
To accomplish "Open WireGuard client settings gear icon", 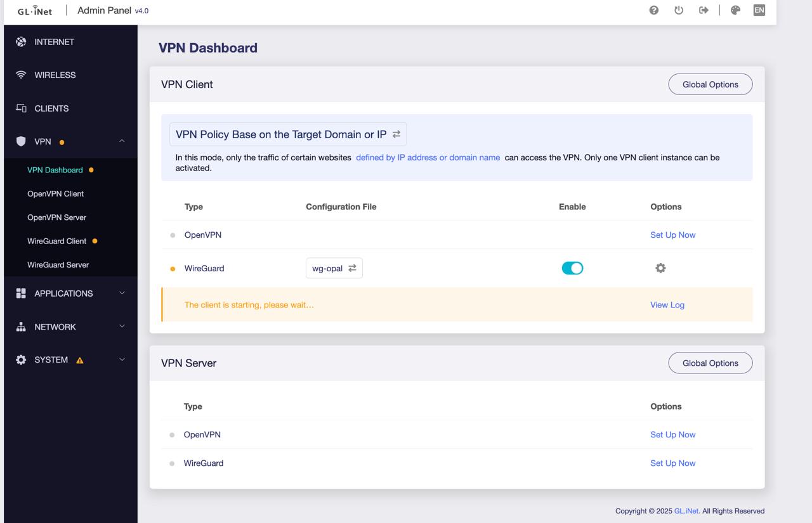I will tap(660, 268).
